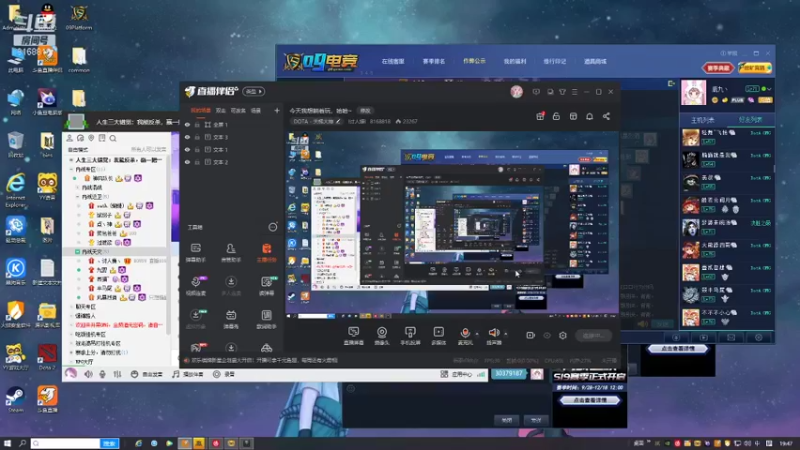Select the first orange scene tab in stream companion
The image size is (800, 450).
201,110
